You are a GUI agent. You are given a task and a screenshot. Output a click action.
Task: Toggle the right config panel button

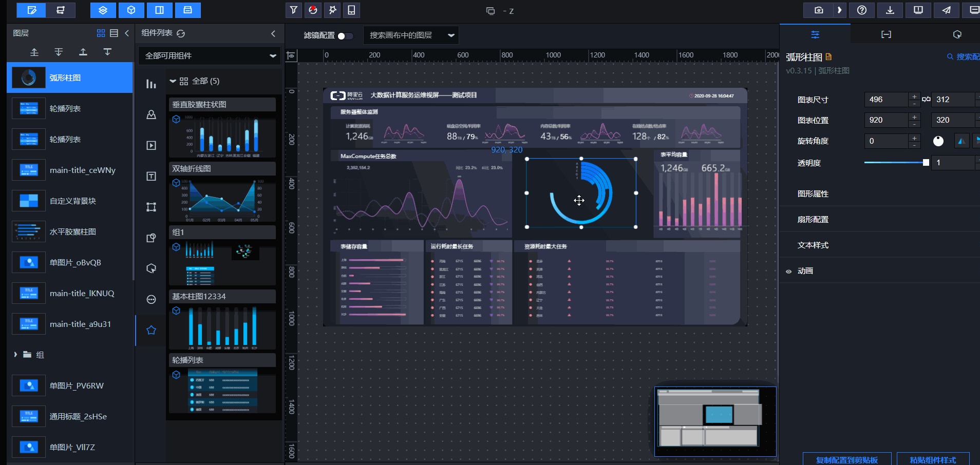[x=159, y=10]
